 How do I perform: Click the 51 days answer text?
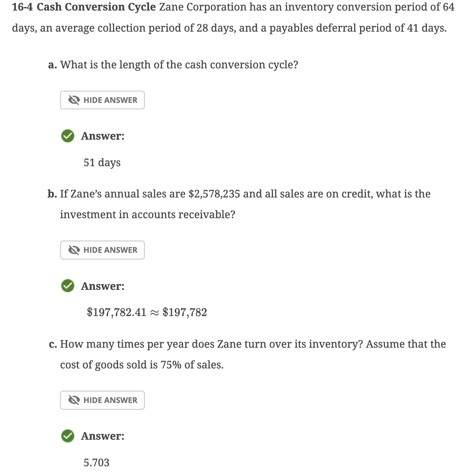click(102, 163)
